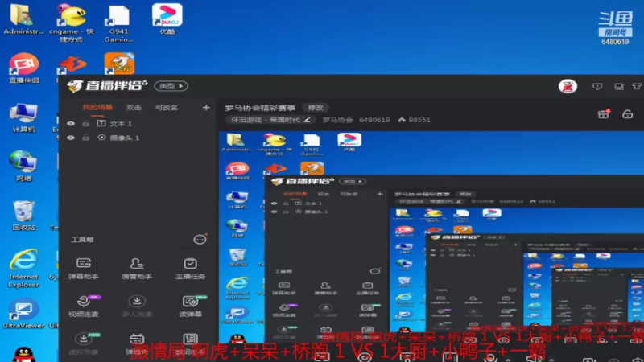
Task: Switch to the 双击 scene tab
Action: tap(134, 108)
